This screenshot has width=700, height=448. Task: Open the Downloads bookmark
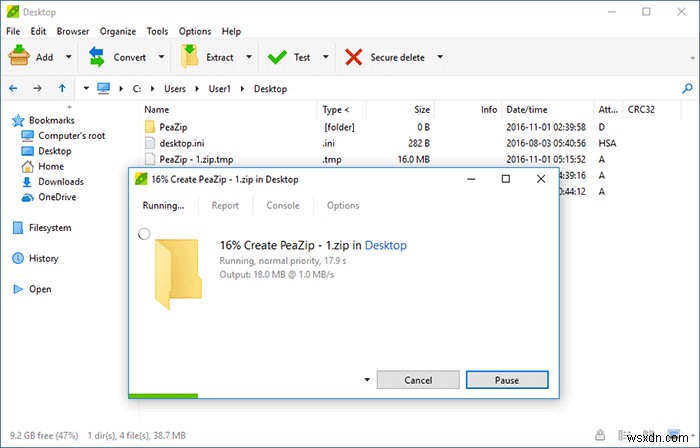53,182
